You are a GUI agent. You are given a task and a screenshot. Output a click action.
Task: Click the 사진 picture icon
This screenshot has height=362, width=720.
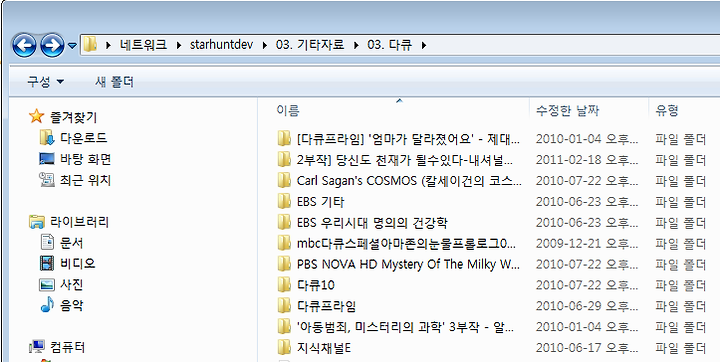tap(47, 285)
